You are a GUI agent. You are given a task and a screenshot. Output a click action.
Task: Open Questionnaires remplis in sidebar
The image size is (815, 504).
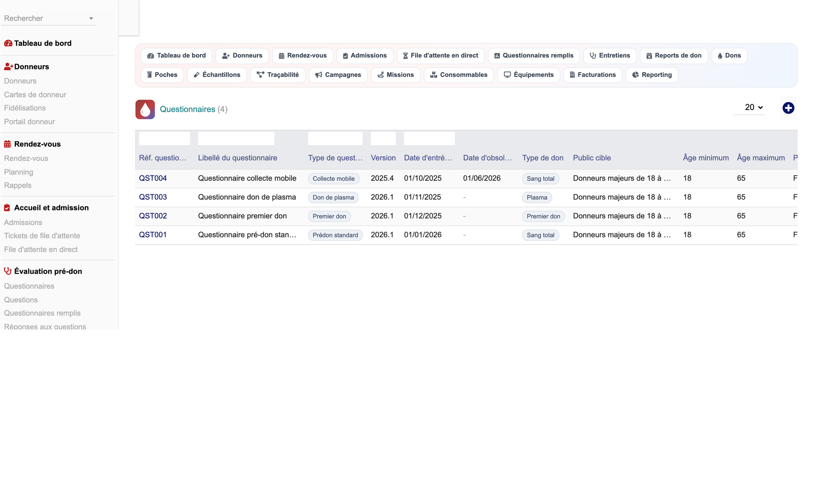[x=42, y=313]
